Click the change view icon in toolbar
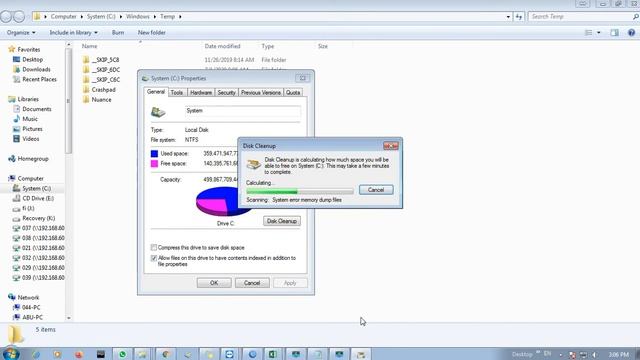 click(x=588, y=33)
